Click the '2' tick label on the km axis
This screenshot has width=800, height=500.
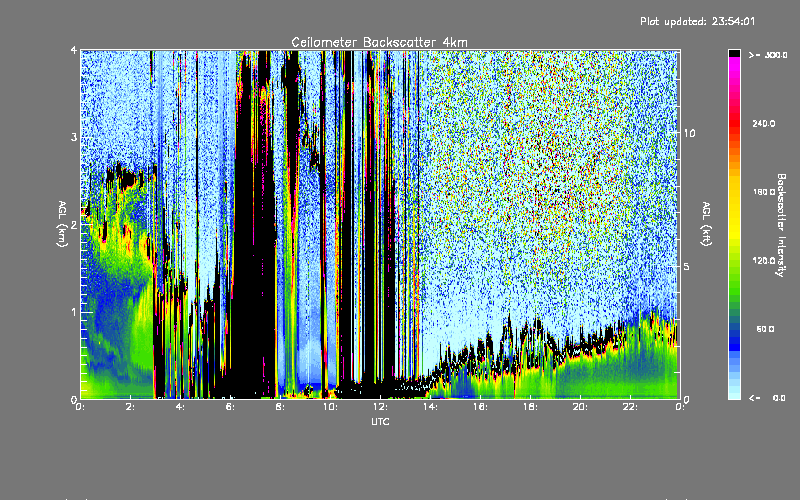click(74, 224)
